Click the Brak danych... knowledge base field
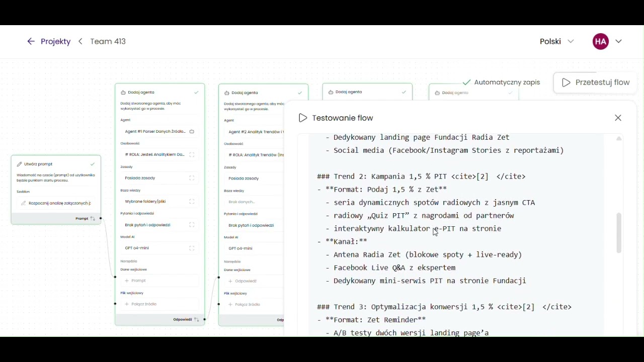Viewport: 644px width, 362px height. click(x=254, y=202)
